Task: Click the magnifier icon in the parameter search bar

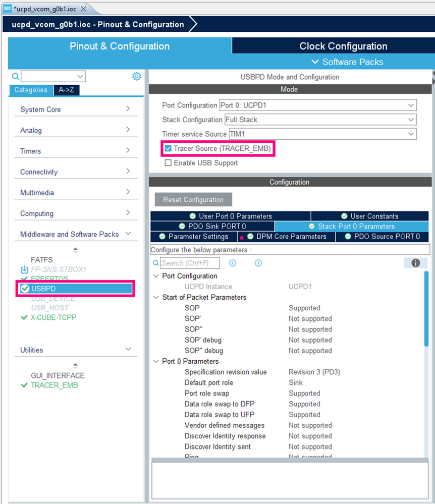Action: pos(156,263)
